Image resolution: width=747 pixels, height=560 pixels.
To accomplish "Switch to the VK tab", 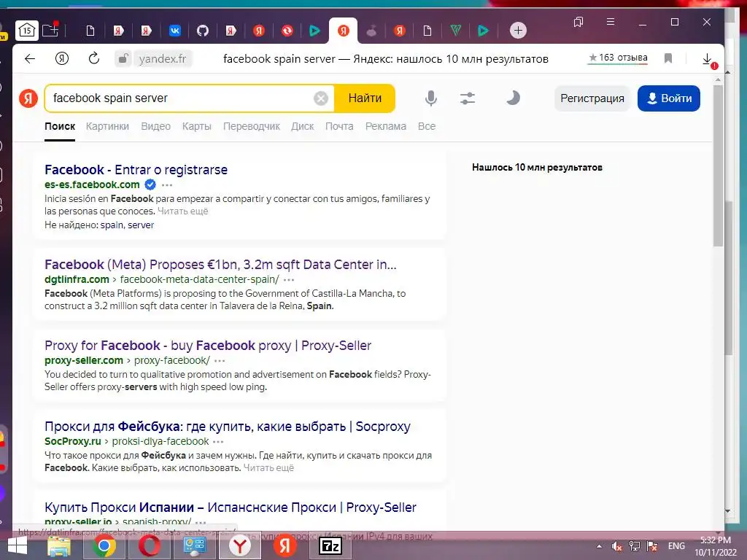I will tap(175, 31).
